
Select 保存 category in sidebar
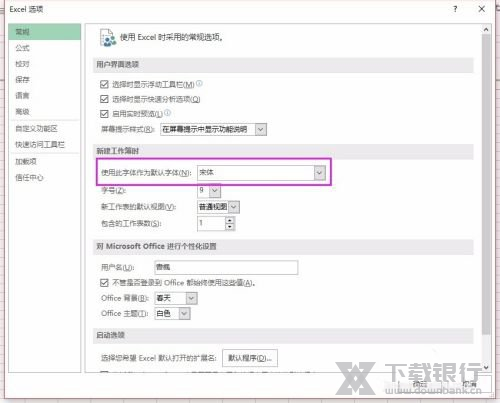tap(45, 79)
